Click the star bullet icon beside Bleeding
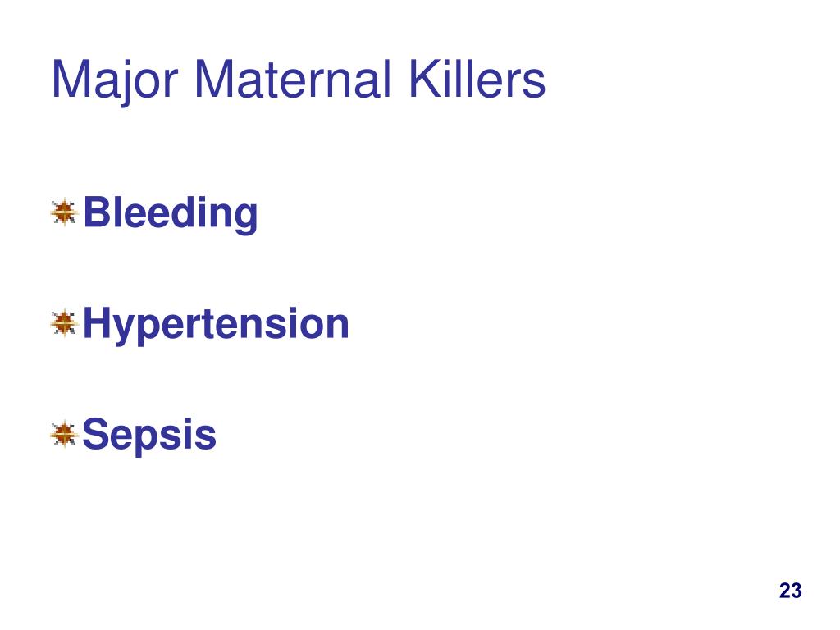This screenshot has width=840, height=630. [x=64, y=212]
